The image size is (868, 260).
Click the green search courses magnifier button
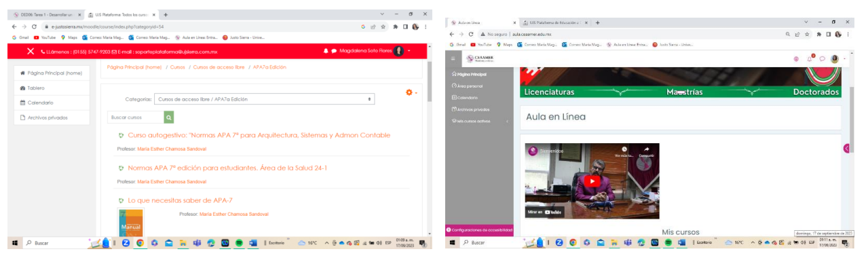[x=168, y=117]
